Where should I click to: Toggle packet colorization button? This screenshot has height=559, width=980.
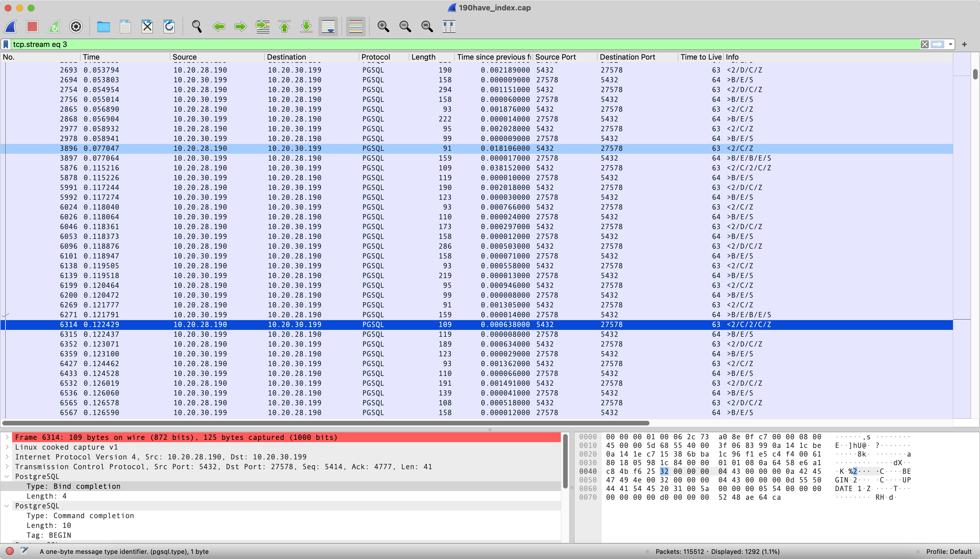click(356, 26)
